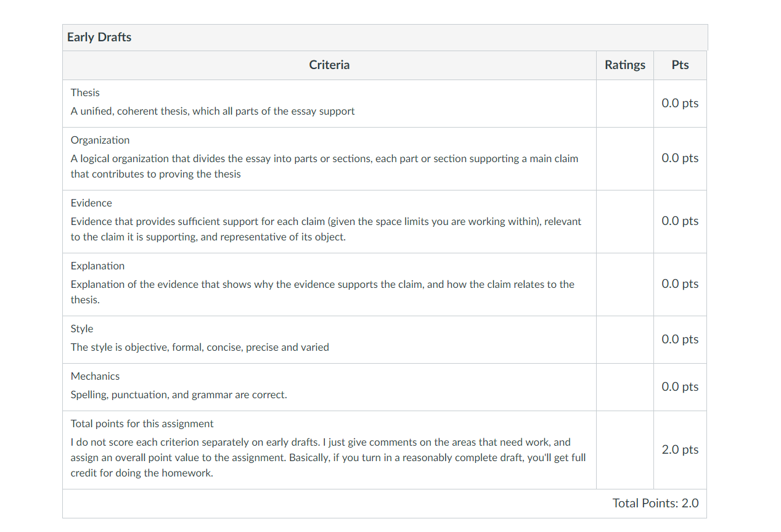Click the Thesis row ratings cell

(625, 104)
